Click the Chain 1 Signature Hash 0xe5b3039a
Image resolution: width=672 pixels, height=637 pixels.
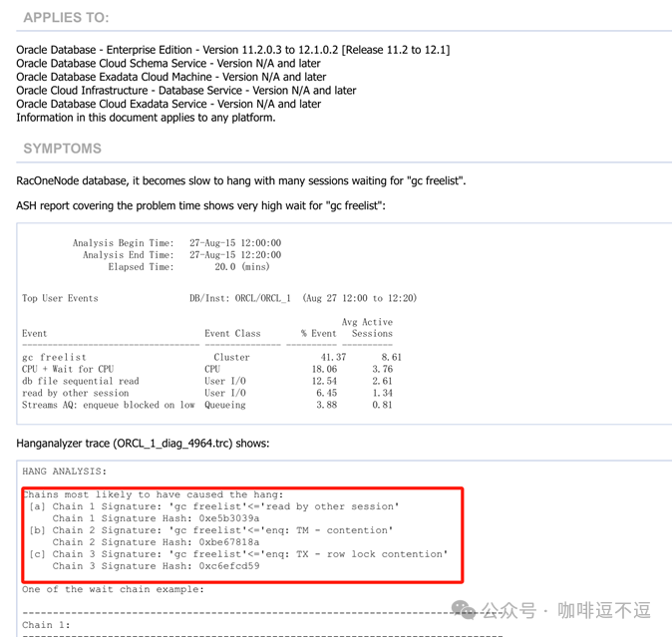click(156, 518)
